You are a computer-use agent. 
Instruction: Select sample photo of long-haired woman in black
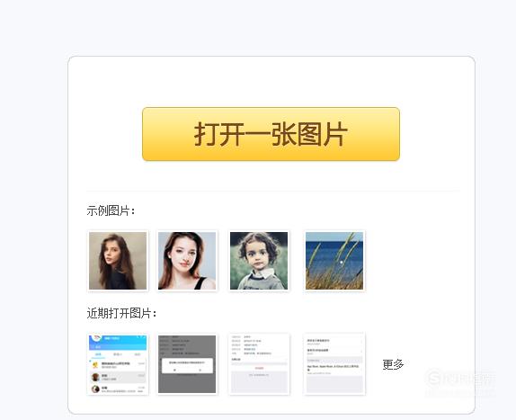(x=118, y=261)
